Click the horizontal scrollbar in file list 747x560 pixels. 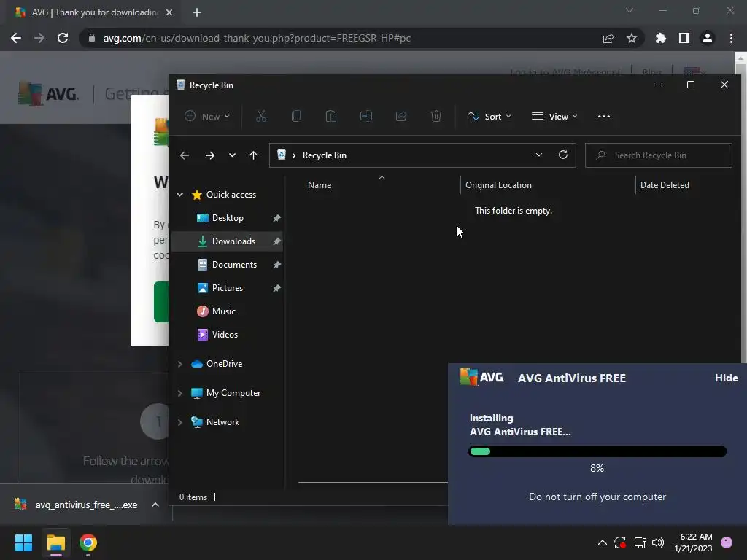tap(373, 483)
